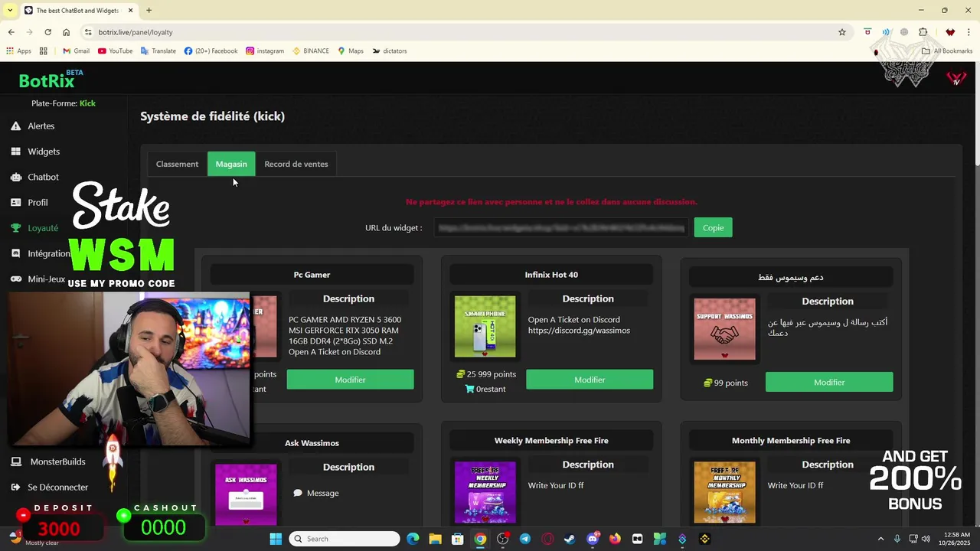Open the Record de ventes tab
980x551 pixels.
[x=296, y=164]
